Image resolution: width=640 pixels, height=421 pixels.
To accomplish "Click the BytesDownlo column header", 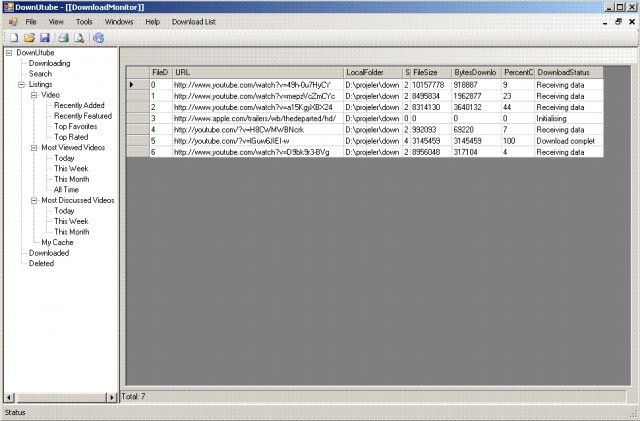I will click(476, 73).
